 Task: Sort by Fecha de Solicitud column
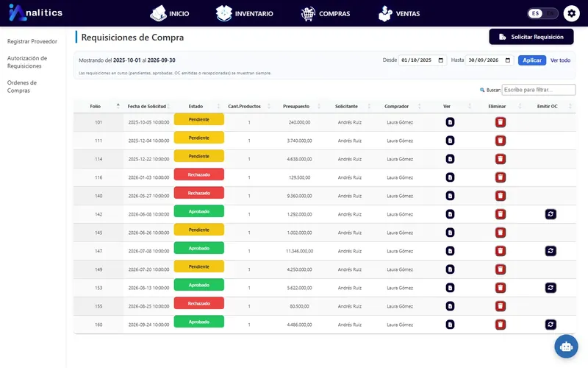pyautogui.click(x=148, y=106)
